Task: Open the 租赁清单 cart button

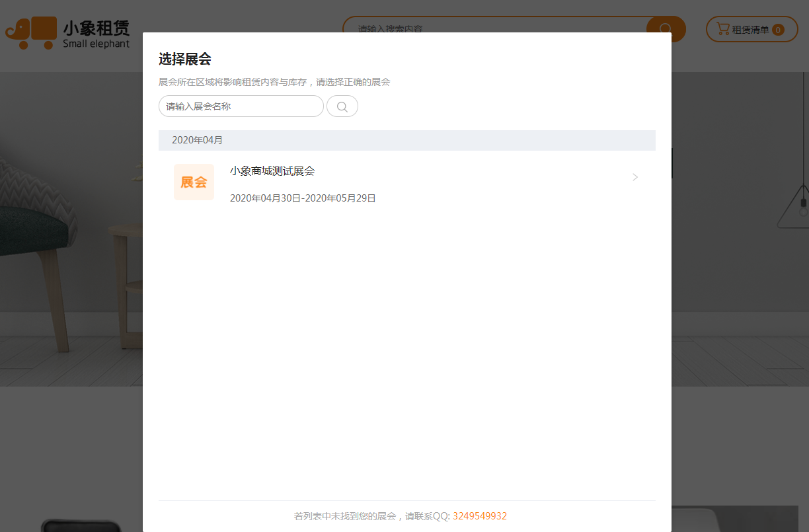Action: [x=752, y=29]
